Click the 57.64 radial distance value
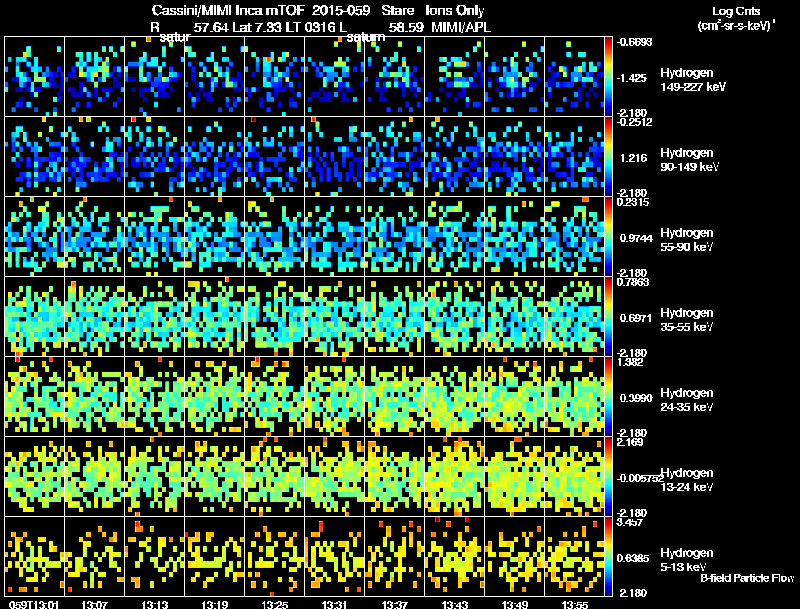The height and width of the screenshot is (609, 800). 211,27
